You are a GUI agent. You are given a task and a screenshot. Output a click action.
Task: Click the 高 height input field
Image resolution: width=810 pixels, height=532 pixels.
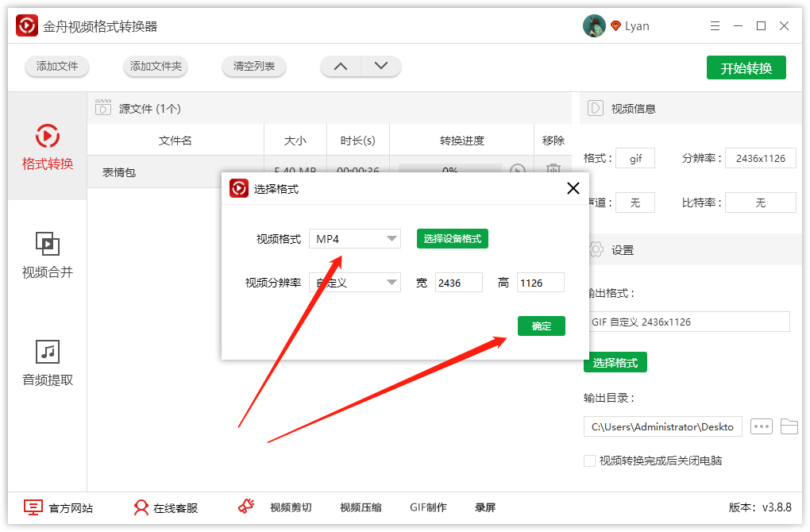pyautogui.click(x=540, y=283)
